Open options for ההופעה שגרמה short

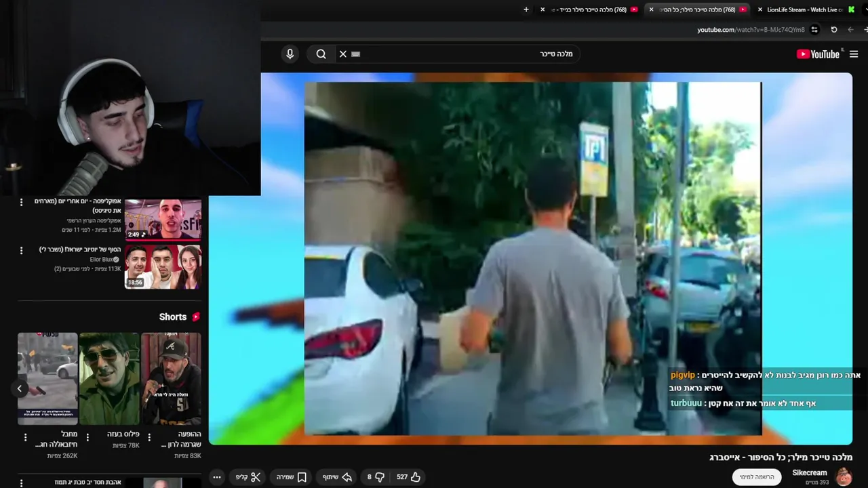(x=149, y=438)
